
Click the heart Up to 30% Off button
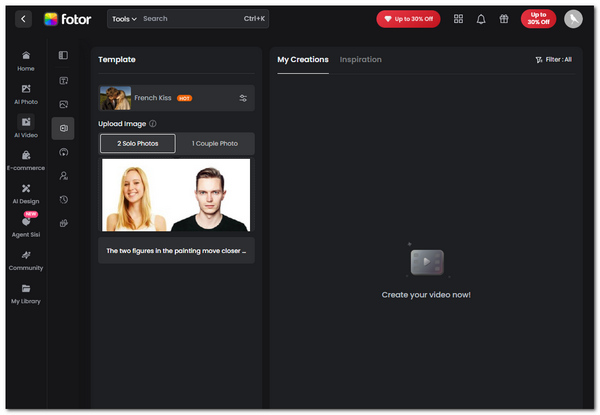(x=408, y=19)
